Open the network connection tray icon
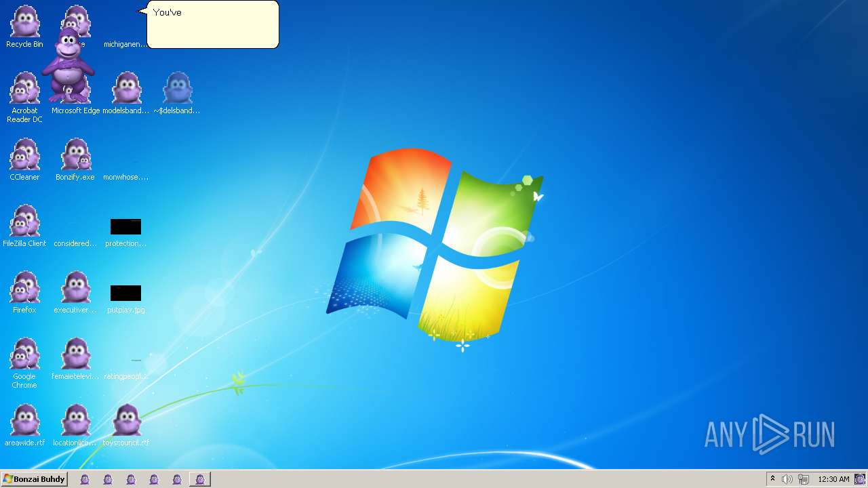 pos(803,479)
